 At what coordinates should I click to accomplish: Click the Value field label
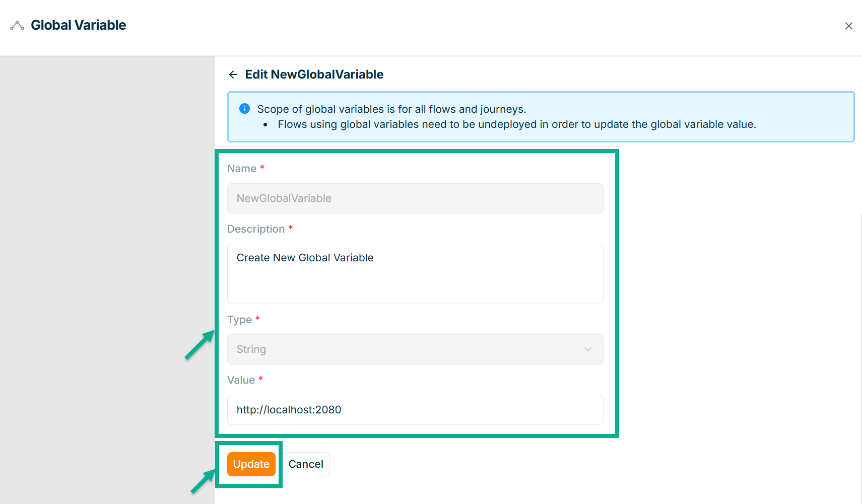(241, 380)
